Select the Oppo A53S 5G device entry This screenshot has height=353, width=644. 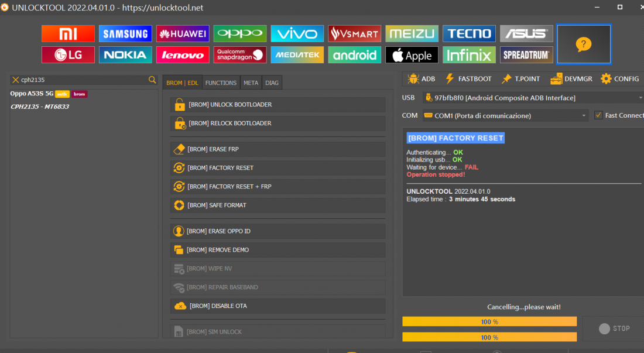(49, 94)
